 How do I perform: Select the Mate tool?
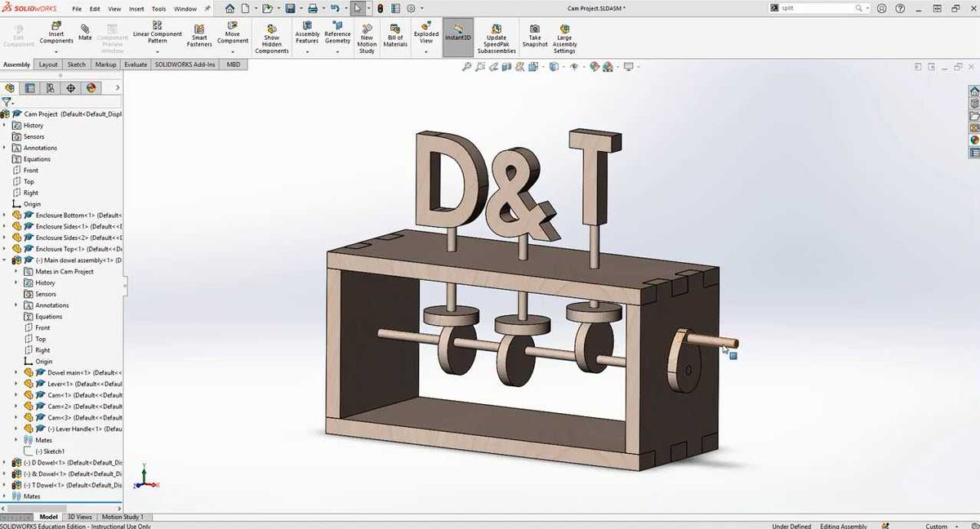85,32
